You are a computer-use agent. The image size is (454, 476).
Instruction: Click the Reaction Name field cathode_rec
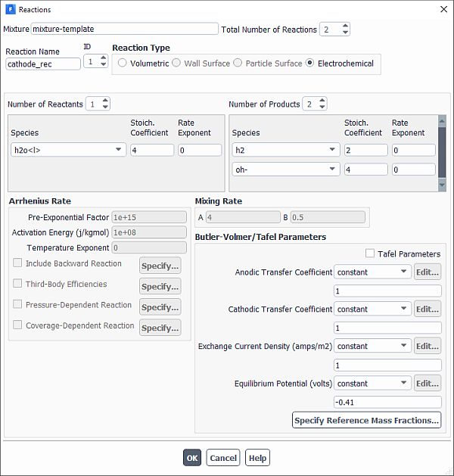coord(42,64)
